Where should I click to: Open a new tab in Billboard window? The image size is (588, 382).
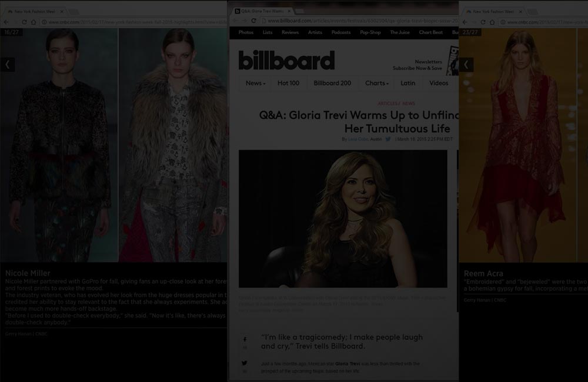pos(300,11)
